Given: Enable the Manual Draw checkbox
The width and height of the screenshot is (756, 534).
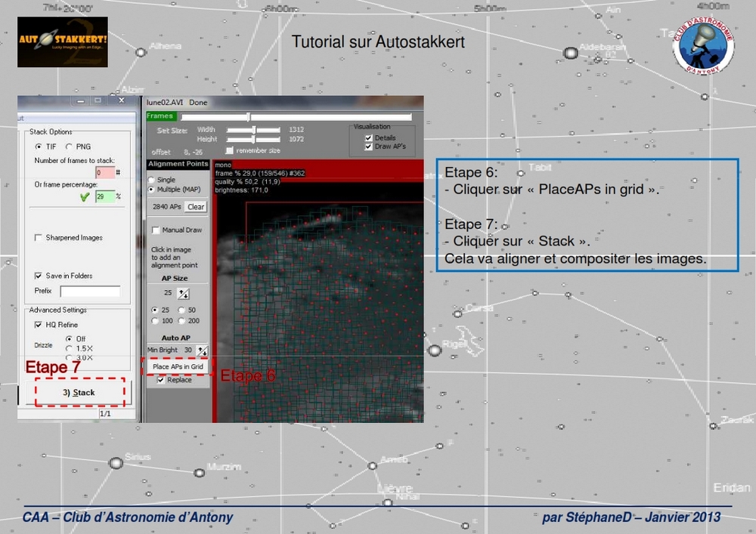Looking at the screenshot, I should [x=156, y=230].
